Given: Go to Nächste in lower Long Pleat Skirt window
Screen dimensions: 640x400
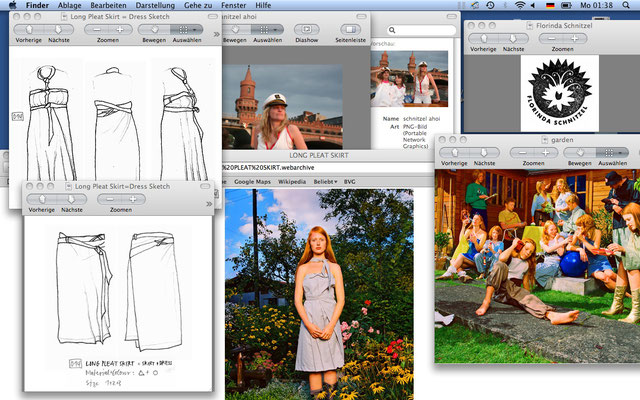Looking at the screenshot, I should click(72, 200).
